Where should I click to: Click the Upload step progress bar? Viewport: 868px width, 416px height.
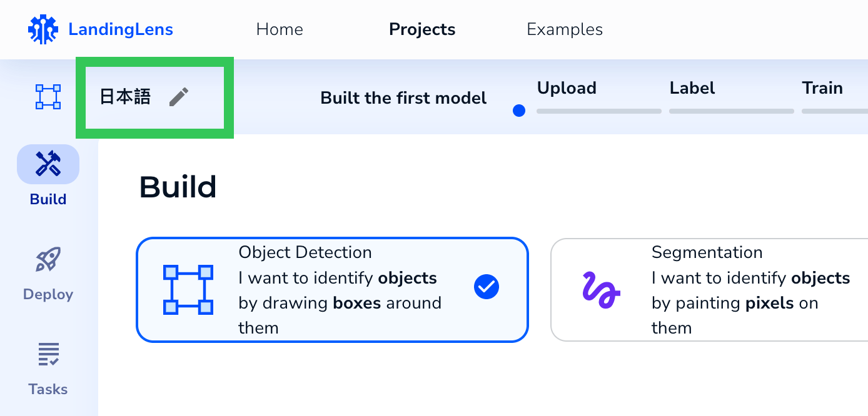[598, 111]
